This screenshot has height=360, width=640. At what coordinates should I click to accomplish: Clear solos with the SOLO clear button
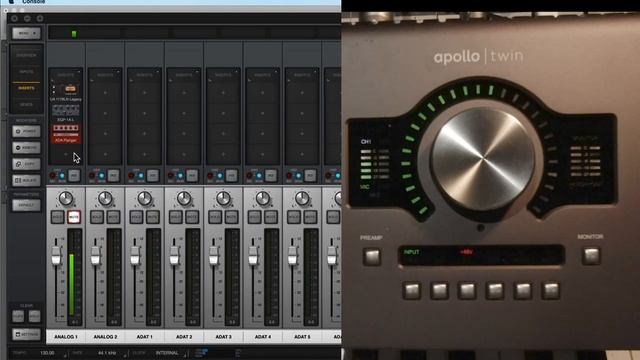[34, 316]
